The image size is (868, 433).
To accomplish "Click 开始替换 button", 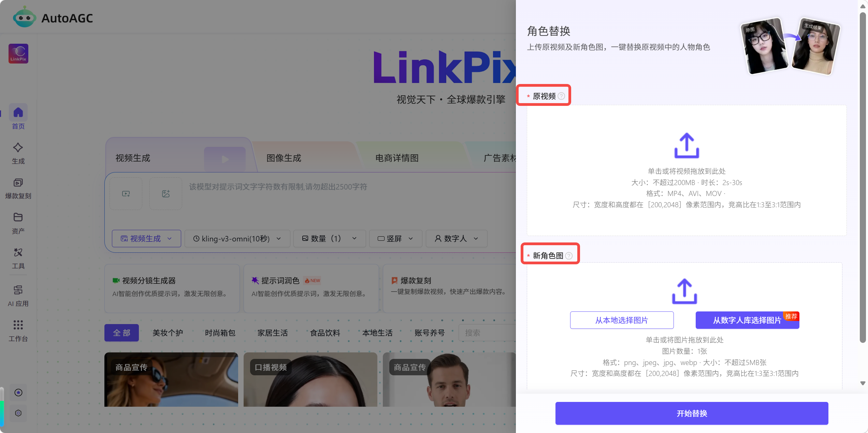I will click(692, 414).
